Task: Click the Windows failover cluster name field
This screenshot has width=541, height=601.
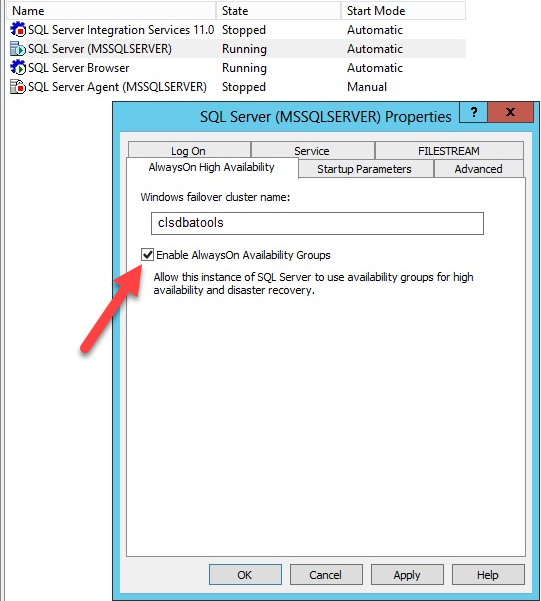Action: pos(317,223)
